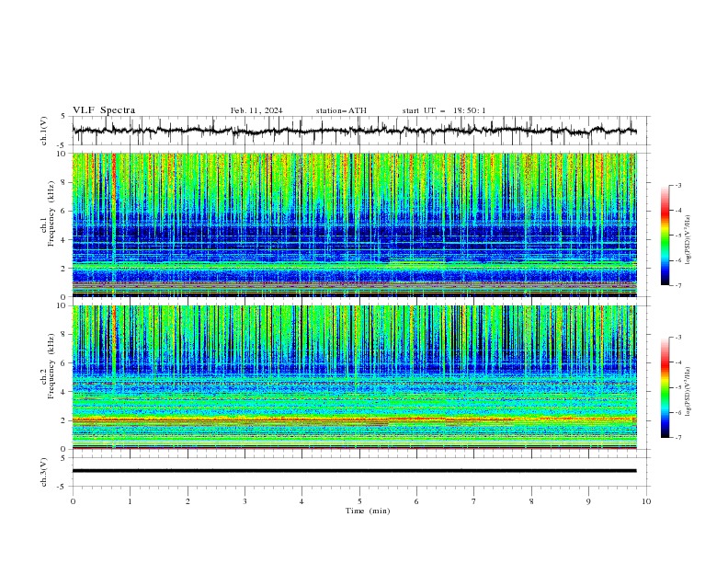Click the upper colorbar "log(PSD)(V²/Hz)" label
728x563 pixels.
tap(688, 240)
